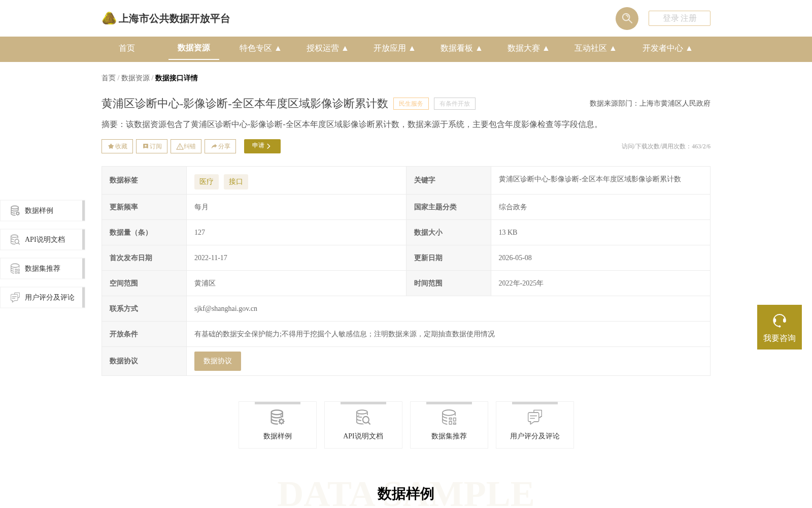The height and width of the screenshot is (508, 812).
Task: Expand 授权运营 menu arrow
Action: (345, 48)
